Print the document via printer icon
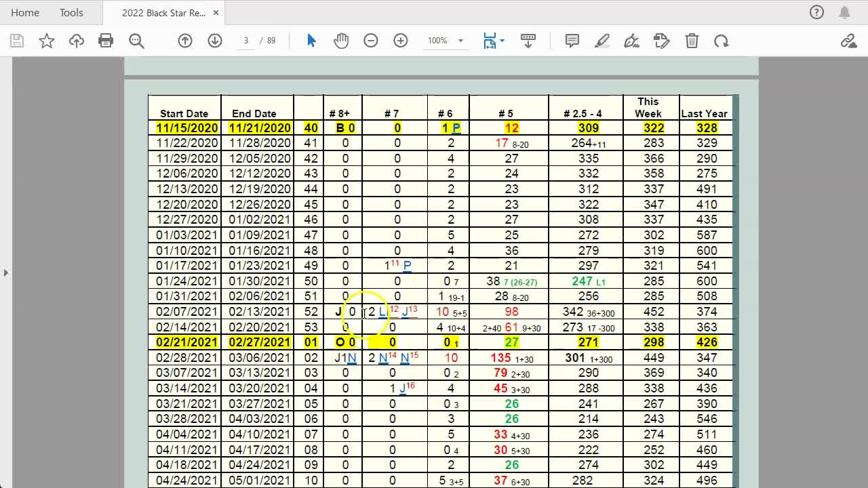This screenshot has height=488, width=868. tap(106, 41)
